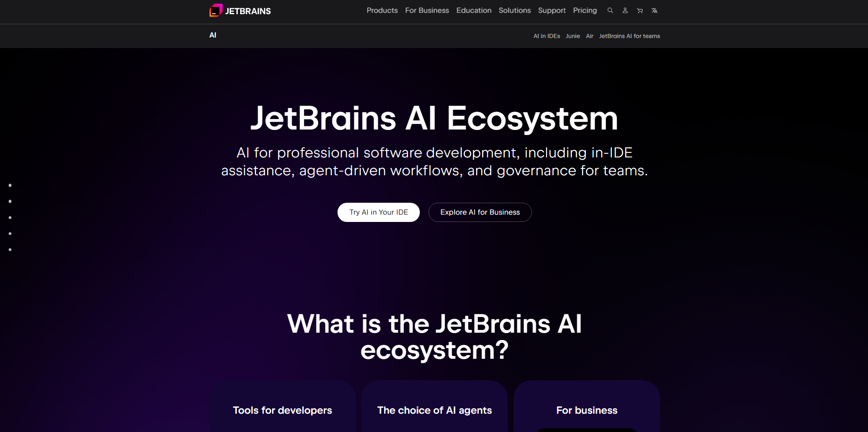Click the JetBrains logo
Image resolution: width=868 pixels, height=432 pixels.
coord(240,11)
